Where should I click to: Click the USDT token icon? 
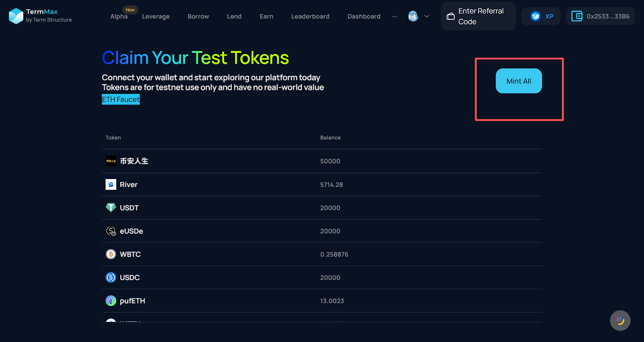(x=111, y=208)
